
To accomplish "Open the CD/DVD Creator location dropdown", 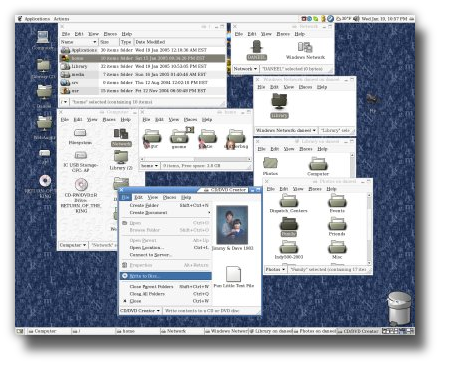I will (x=140, y=311).
